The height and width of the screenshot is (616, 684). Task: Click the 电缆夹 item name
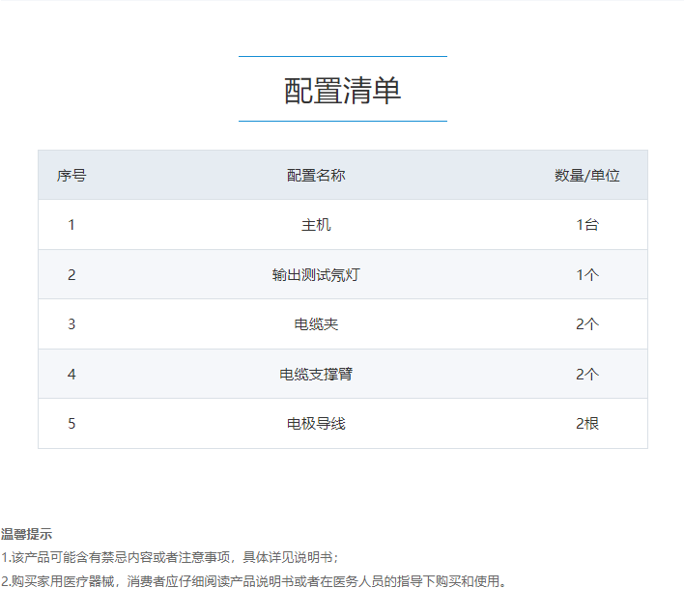316,324
